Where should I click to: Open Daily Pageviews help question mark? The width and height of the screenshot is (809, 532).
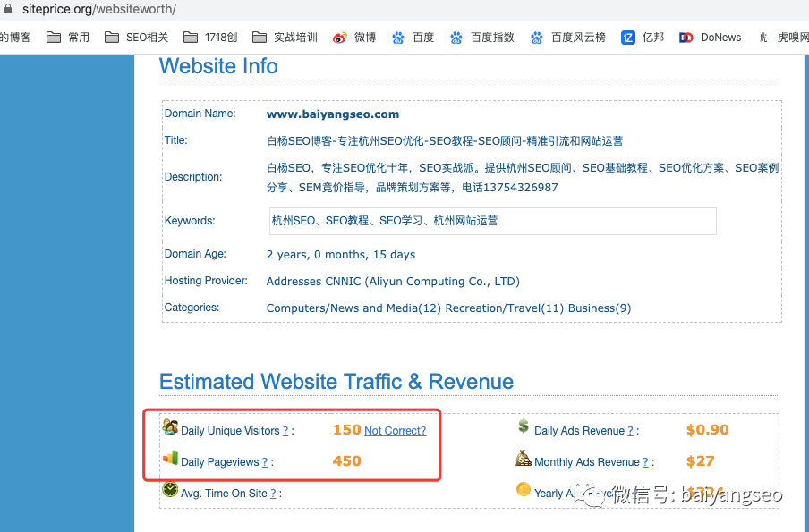265,462
